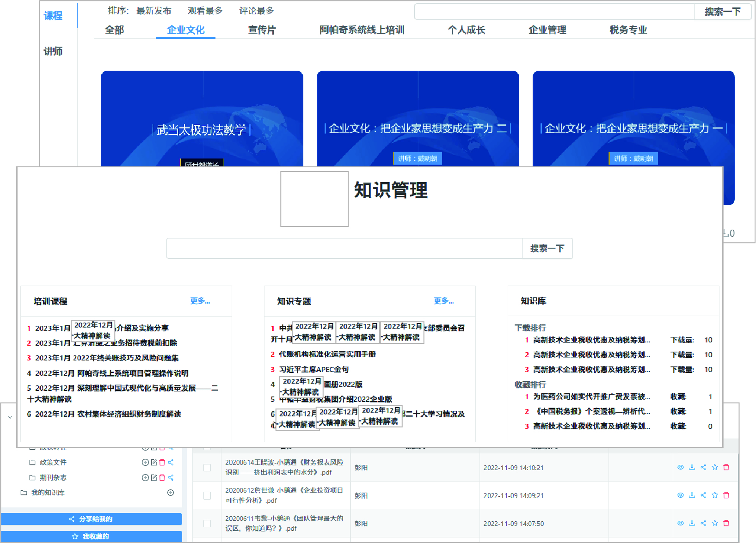Screen dimensions: 756x543
Task: Select the 讲师 sidebar menu item
Action: pos(53,51)
